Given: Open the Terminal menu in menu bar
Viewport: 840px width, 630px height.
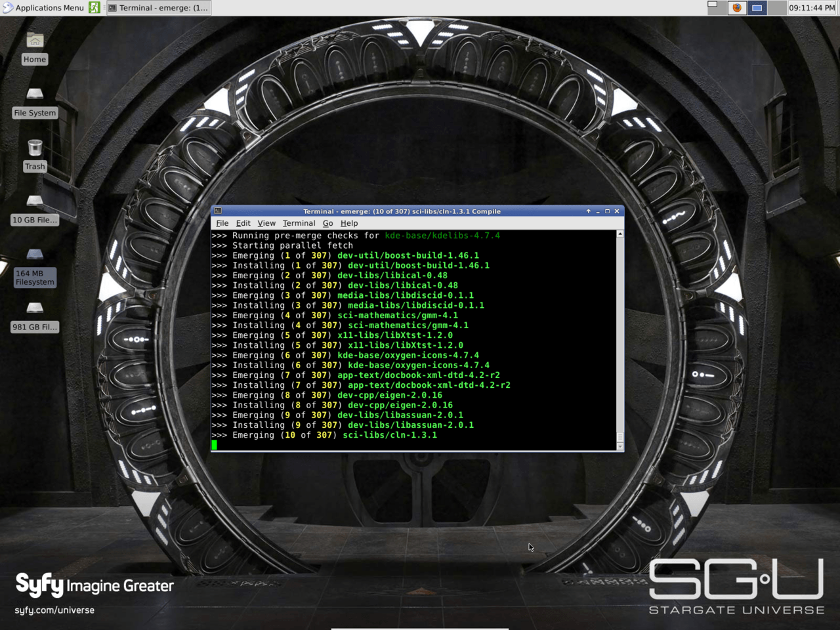Looking at the screenshot, I should (299, 223).
